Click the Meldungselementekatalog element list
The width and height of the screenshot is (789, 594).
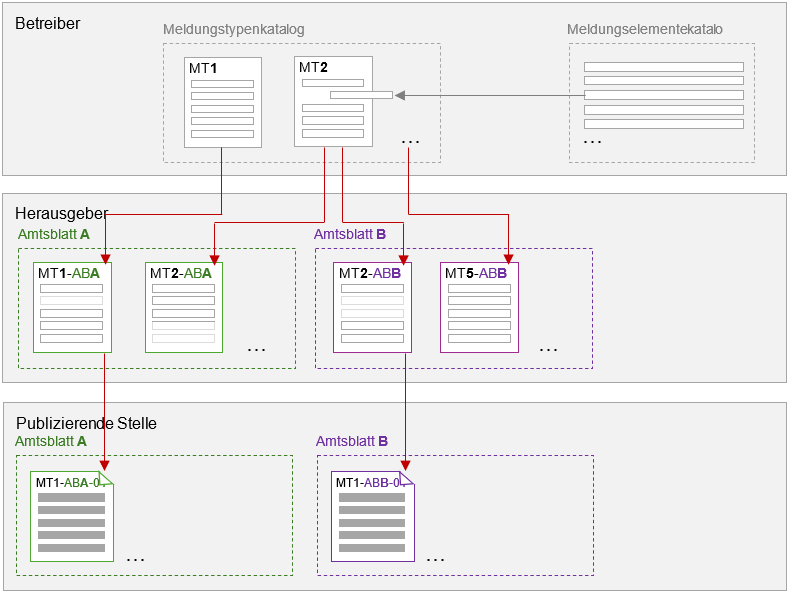click(x=663, y=96)
